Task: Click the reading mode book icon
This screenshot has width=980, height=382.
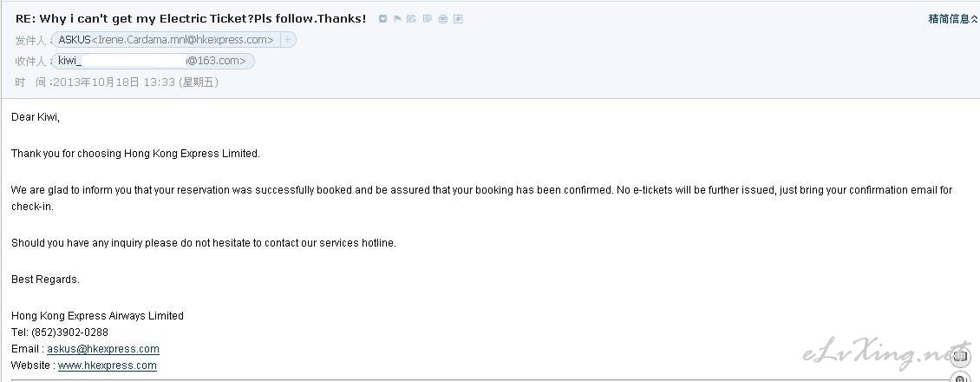Action: (x=960, y=356)
